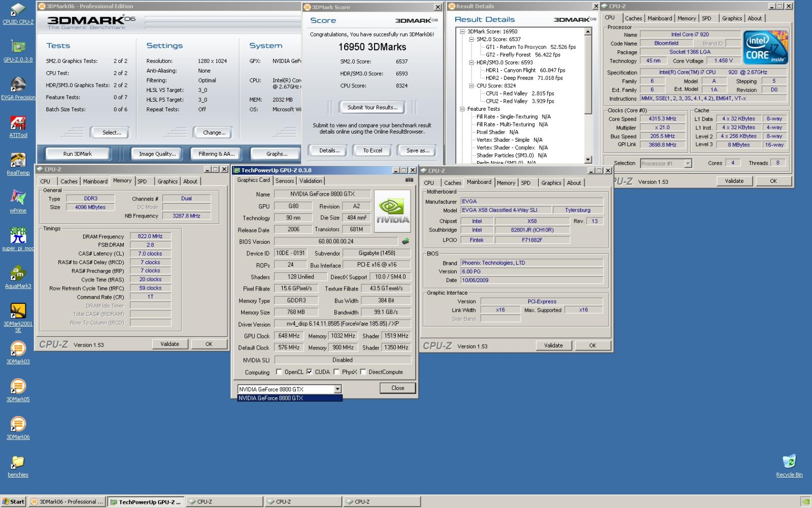Viewport: 812px width, 508px height.
Task: Click Run 3DMark button
Action: pos(78,154)
